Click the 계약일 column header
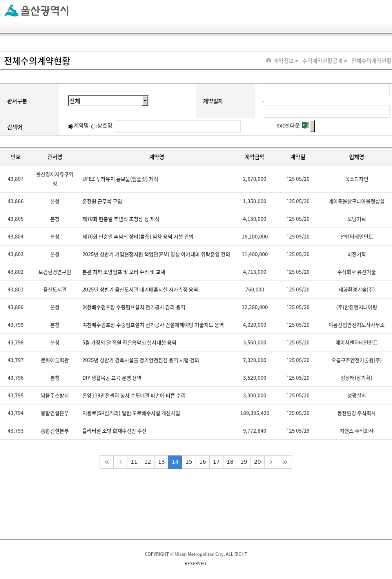 coord(298,157)
